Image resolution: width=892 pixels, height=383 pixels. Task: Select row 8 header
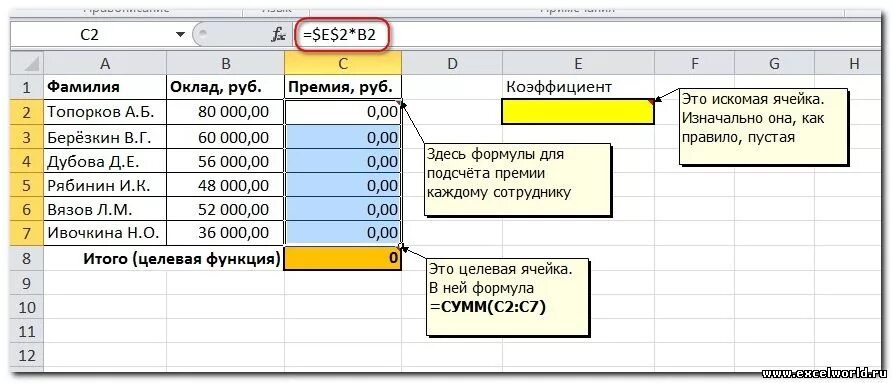[26, 258]
